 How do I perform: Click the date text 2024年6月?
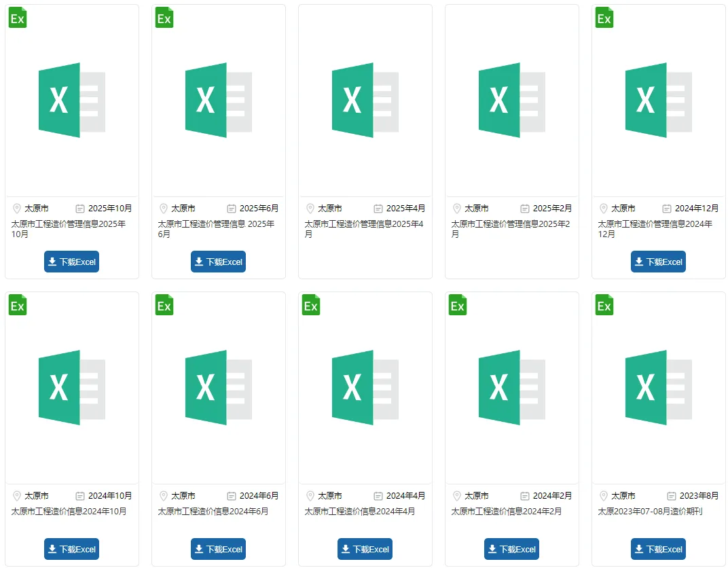coord(259,496)
